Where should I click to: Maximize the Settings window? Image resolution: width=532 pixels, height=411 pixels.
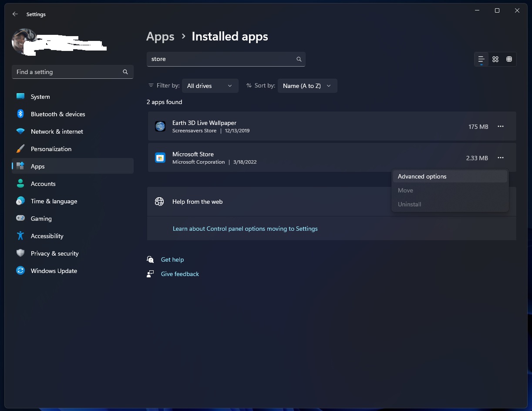coord(497,10)
